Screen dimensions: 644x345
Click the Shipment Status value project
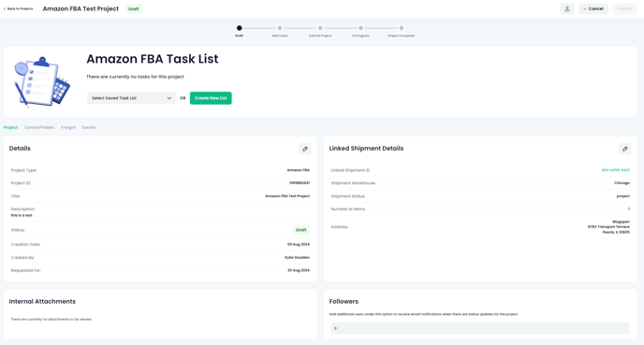pos(623,196)
